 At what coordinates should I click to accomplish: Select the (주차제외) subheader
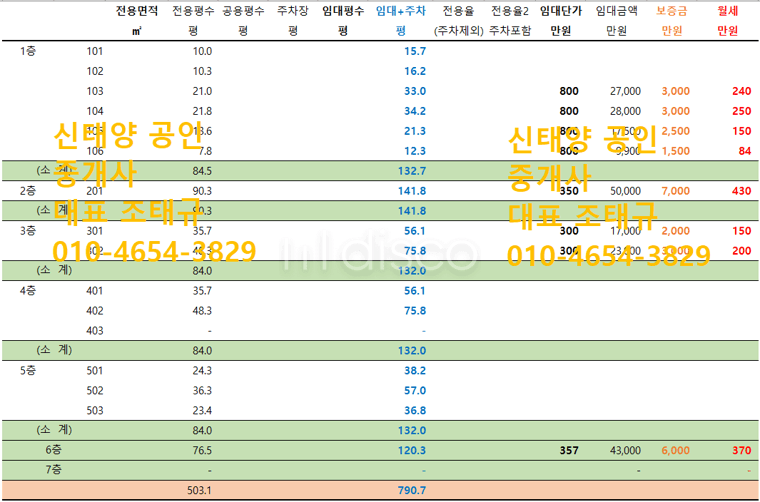(x=458, y=31)
